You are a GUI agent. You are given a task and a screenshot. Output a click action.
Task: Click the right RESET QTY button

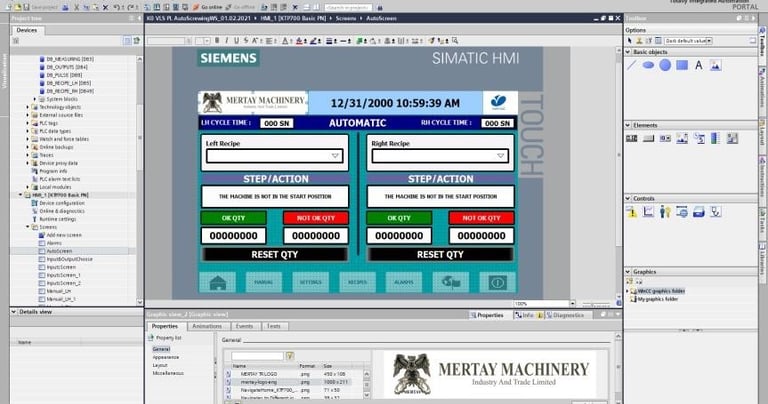point(440,255)
